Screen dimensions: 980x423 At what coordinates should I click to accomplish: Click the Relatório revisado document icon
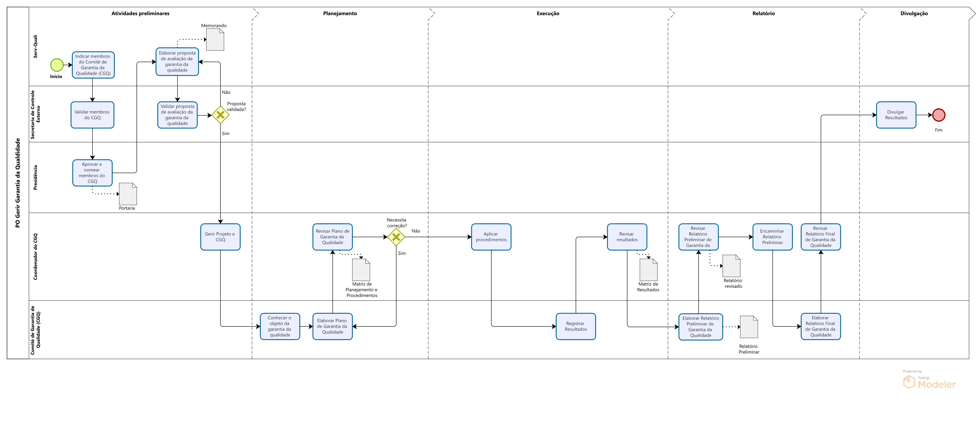point(731,266)
